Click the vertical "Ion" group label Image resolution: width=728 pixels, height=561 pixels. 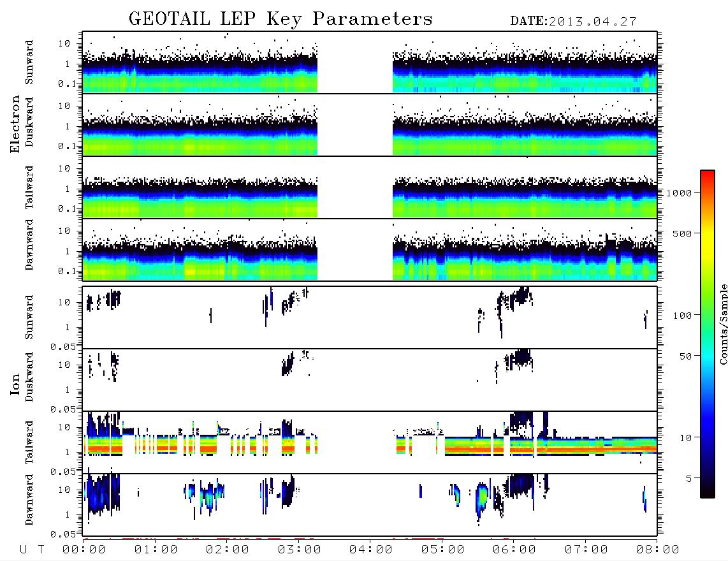[x=15, y=384]
